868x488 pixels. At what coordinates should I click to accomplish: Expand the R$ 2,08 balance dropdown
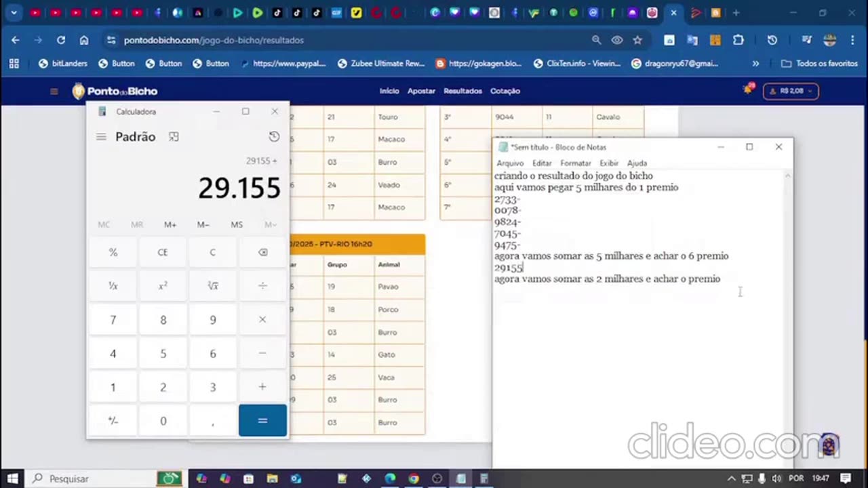click(791, 91)
